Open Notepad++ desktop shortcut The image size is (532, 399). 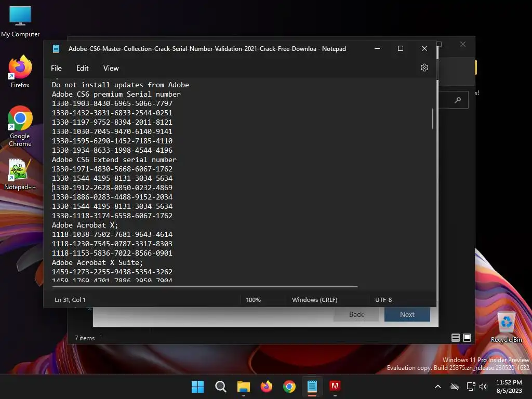click(x=20, y=174)
